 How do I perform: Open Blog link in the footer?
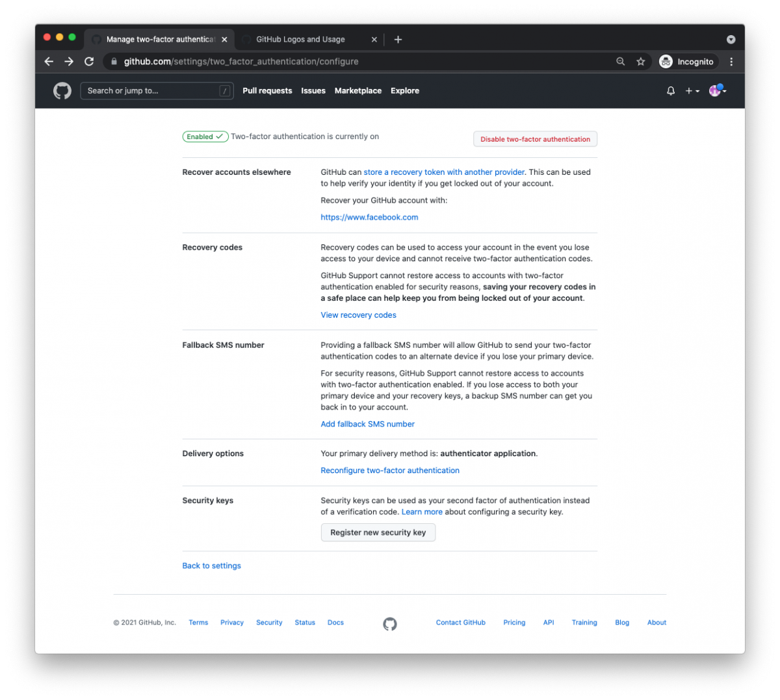pos(622,623)
